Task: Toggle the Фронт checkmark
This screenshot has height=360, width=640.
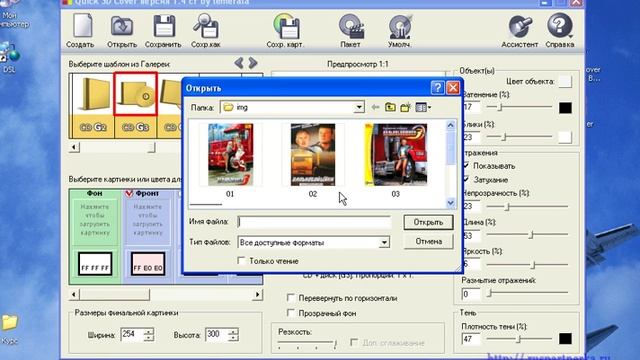Action: tap(129, 193)
